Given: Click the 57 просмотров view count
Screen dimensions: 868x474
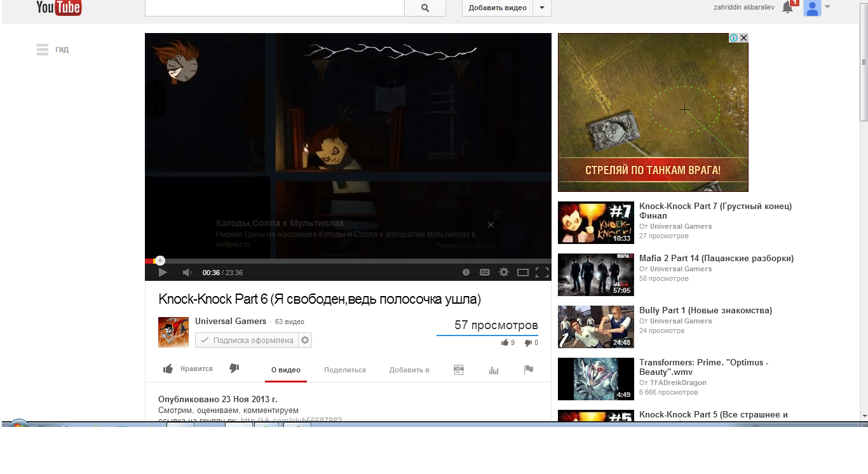Looking at the screenshot, I should [x=496, y=325].
